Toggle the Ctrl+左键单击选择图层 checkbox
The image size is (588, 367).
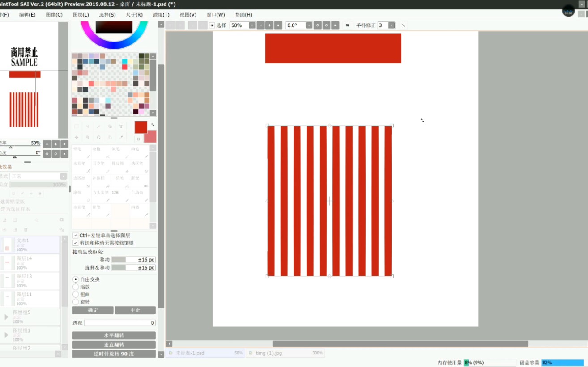pos(76,235)
